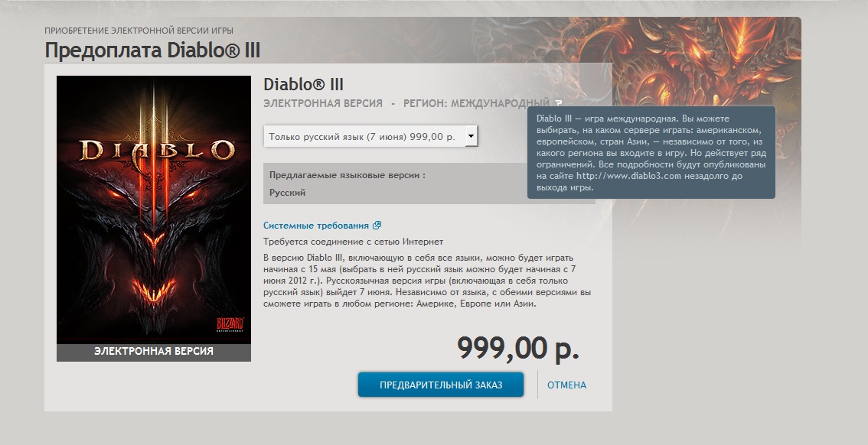Click the РЕГИОН: МЕЖДУНАРОДНЫЙ label

tap(476, 103)
